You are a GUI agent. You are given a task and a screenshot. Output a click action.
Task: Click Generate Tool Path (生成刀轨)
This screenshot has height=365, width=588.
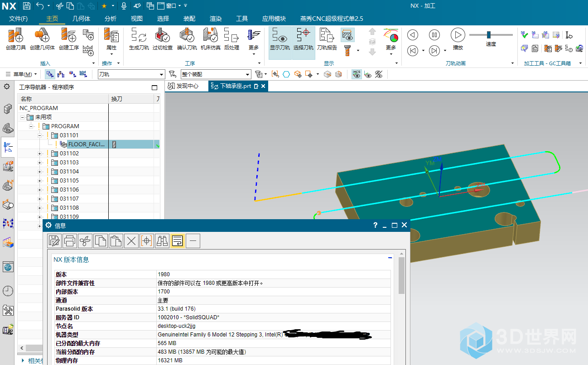point(139,38)
